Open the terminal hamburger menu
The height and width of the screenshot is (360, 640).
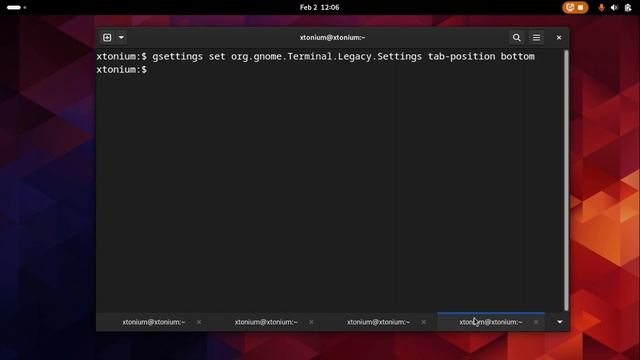(x=536, y=38)
